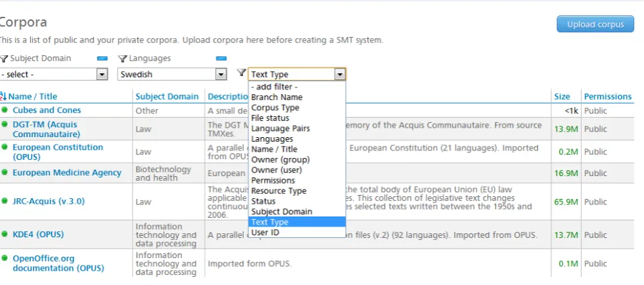Viewport: 644px width, 285px height.
Task: Click green status dot for European Medicine Agency
Action: pyautogui.click(x=5, y=172)
